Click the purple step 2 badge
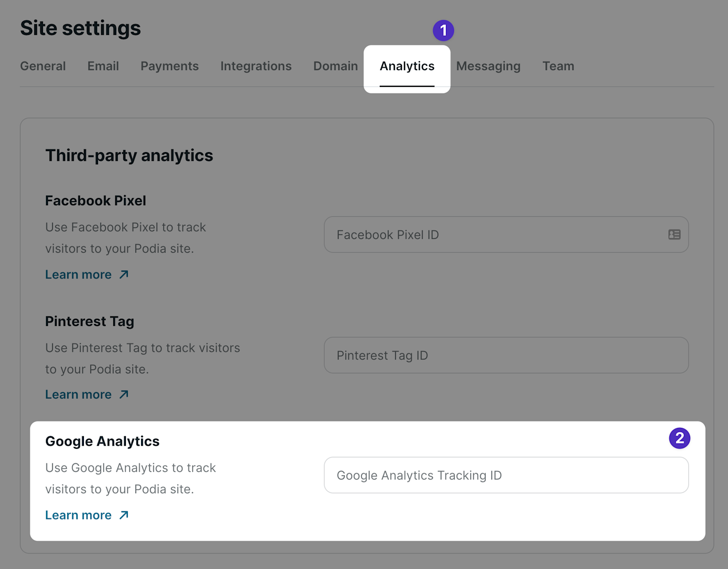Screen dimensions: 728x569 [679, 438]
